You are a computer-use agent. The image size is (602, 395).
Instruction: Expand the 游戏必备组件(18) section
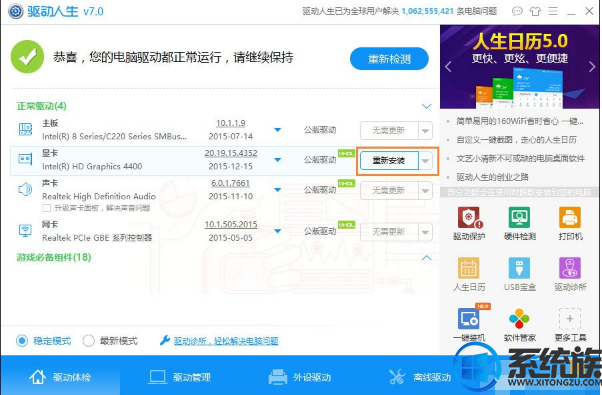tap(426, 258)
